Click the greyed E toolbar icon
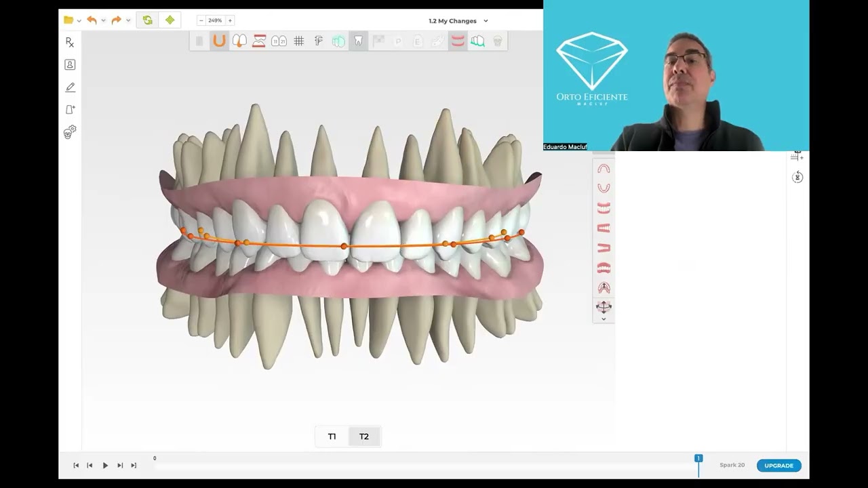The height and width of the screenshot is (488, 868). (418, 42)
